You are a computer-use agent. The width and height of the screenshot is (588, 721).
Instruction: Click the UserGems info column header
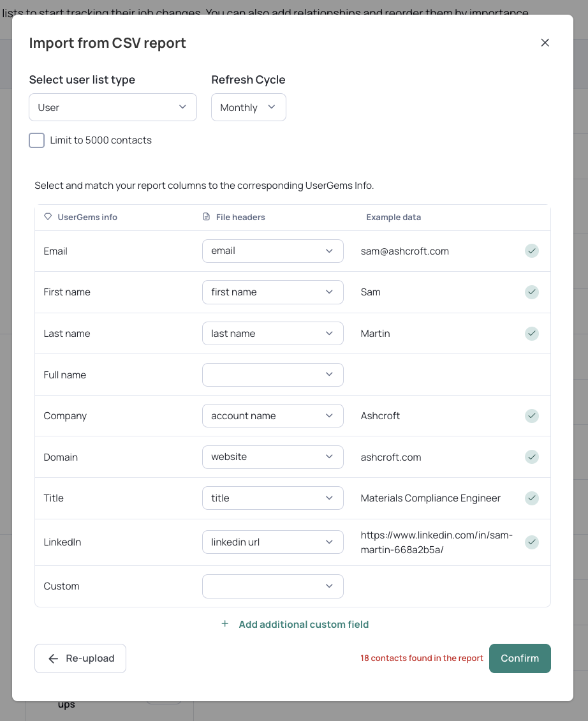click(x=87, y=217)
